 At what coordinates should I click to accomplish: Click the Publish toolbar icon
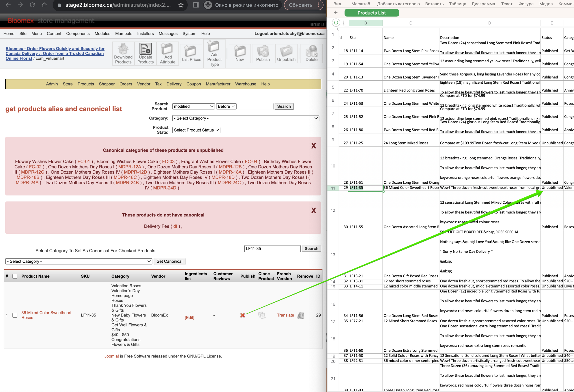[263, 54]
